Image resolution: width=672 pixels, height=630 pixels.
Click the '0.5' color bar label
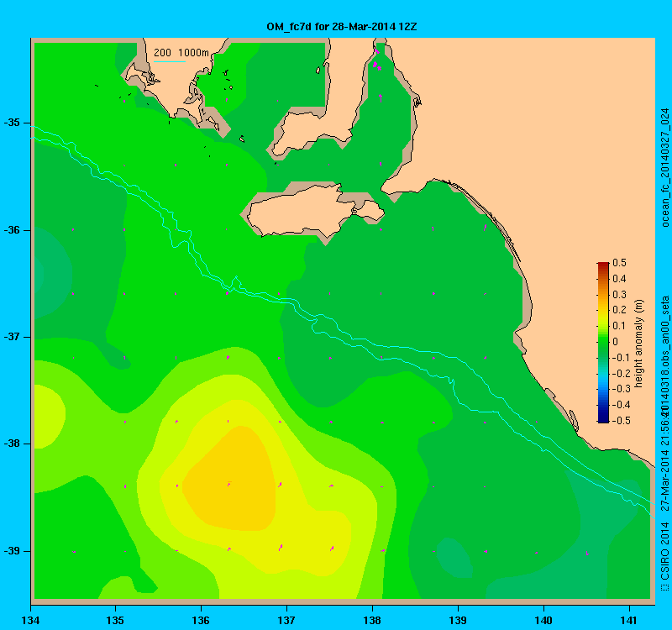(619, 263)
